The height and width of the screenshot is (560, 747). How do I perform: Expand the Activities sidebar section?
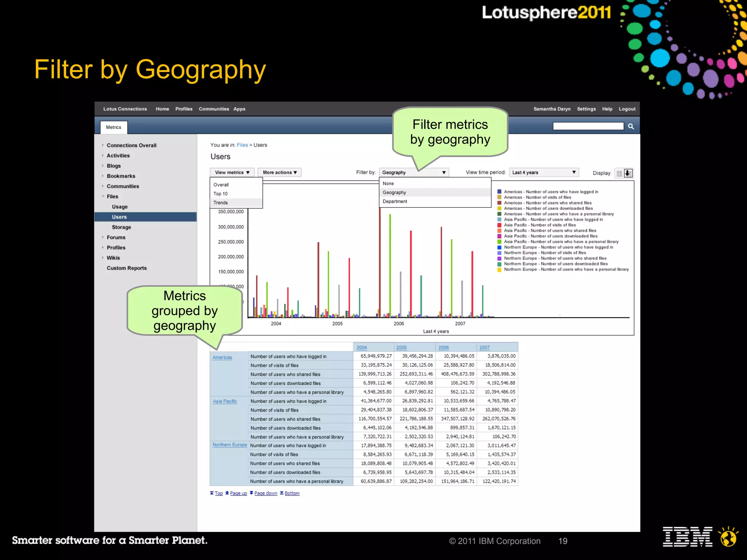pos(103,155)
